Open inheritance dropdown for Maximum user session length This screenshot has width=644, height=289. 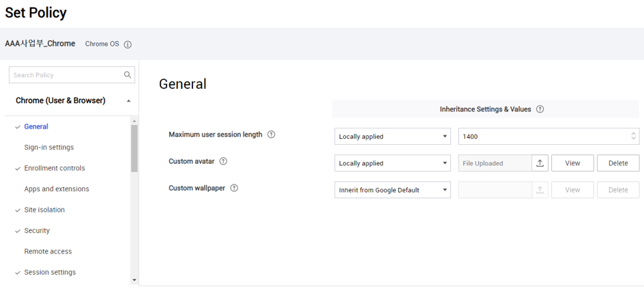point(392,137)
